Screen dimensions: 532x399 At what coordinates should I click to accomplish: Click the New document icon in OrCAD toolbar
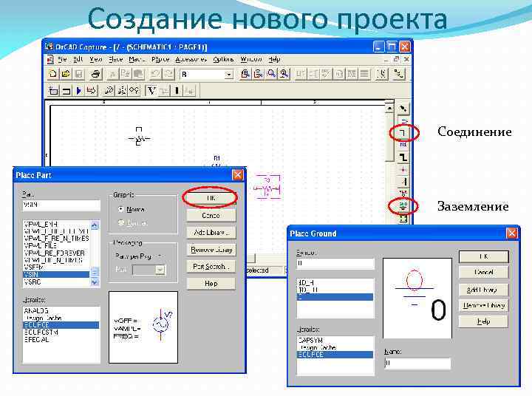[52, 74]
